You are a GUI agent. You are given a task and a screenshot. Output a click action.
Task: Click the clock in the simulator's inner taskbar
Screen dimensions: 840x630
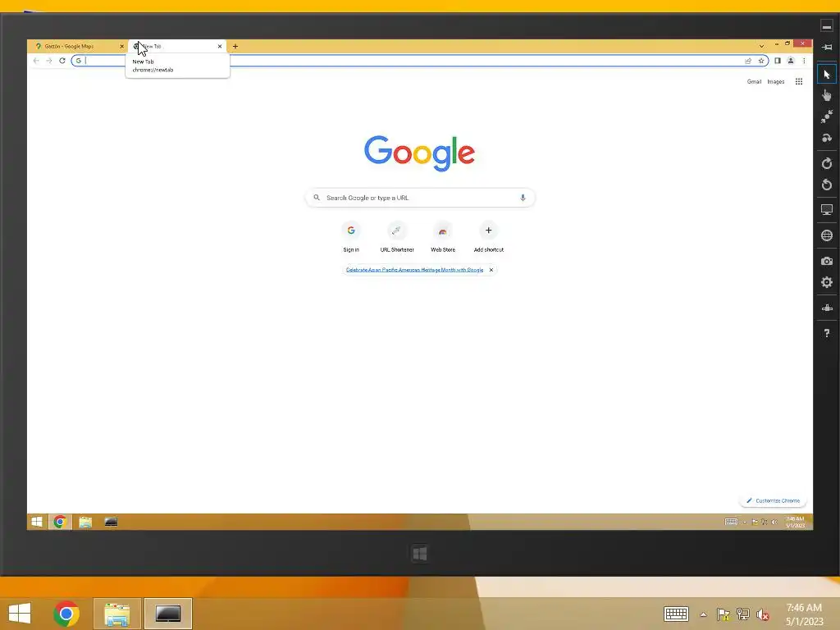(795, 522)
